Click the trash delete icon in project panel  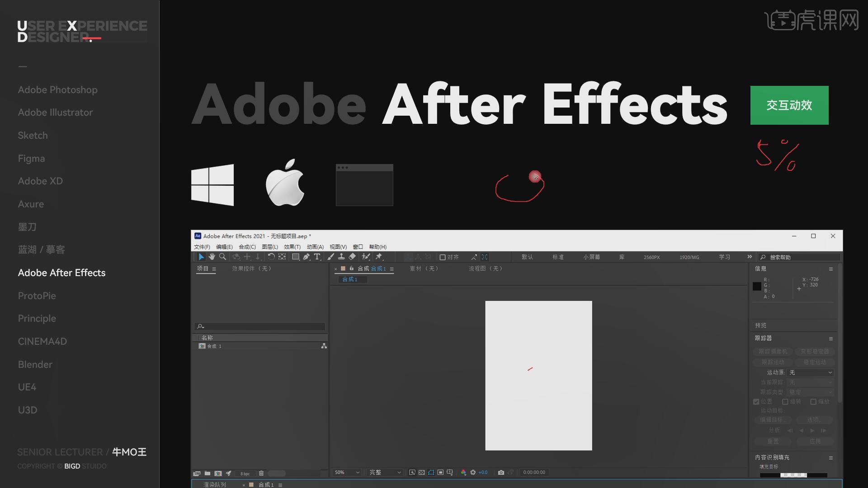261,473
